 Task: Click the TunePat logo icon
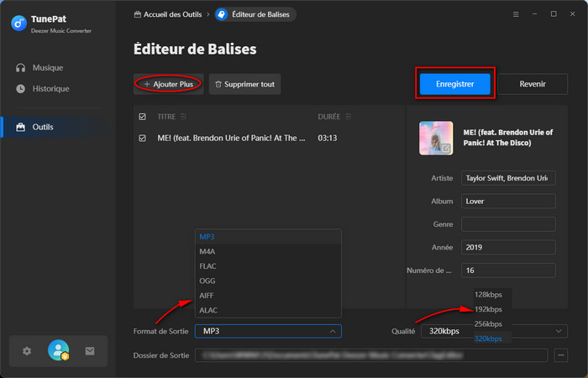point(18,24)
